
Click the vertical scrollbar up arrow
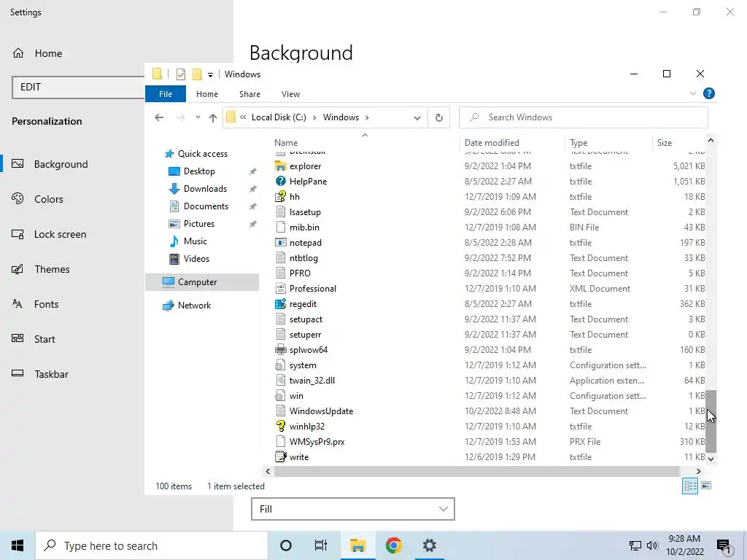[x=711, y=141]
